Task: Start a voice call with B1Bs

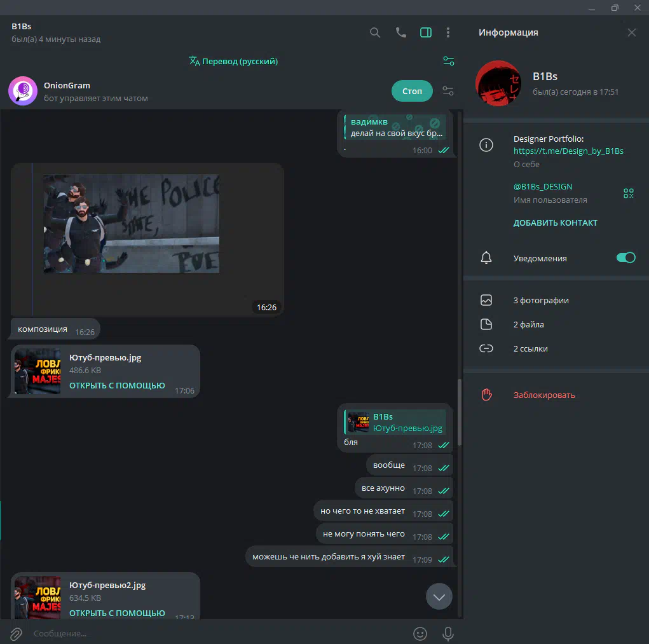Action: pos(400,32)
